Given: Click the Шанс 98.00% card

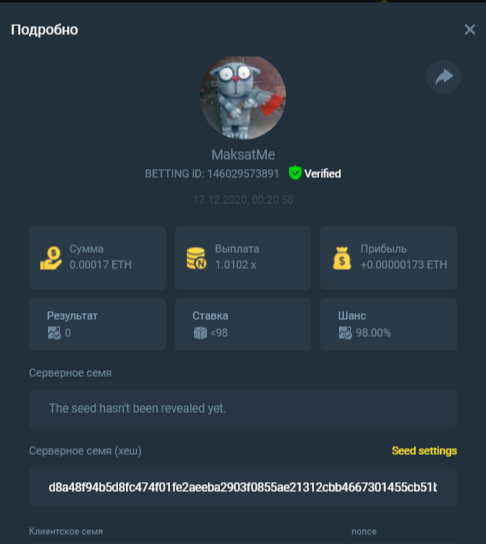Looking at the screenshot, I should pos(389,324).
